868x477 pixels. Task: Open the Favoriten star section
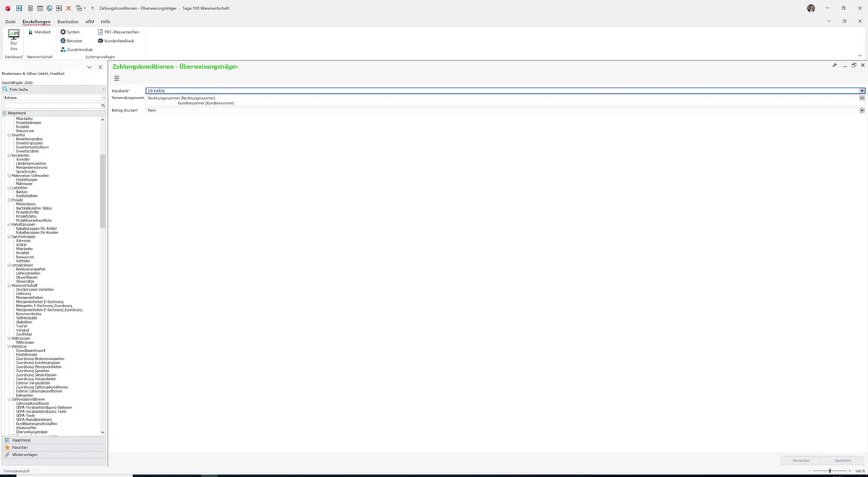pyautogui.click(x=54, y=447)
